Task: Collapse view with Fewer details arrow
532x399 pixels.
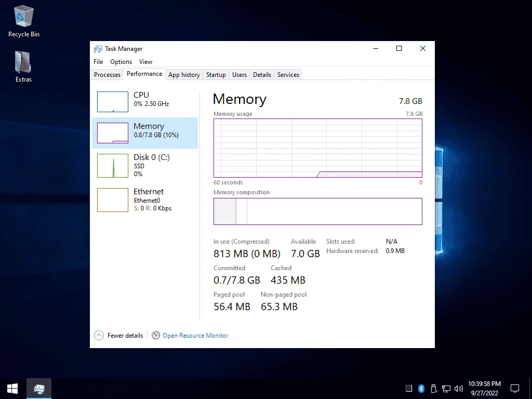Action: [x=99, y=336]
